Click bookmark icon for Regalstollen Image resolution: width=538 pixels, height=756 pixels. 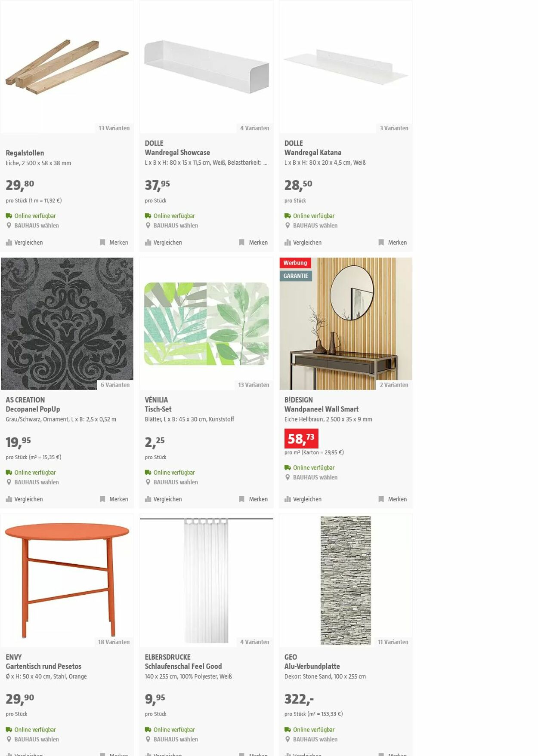point(102,243)
